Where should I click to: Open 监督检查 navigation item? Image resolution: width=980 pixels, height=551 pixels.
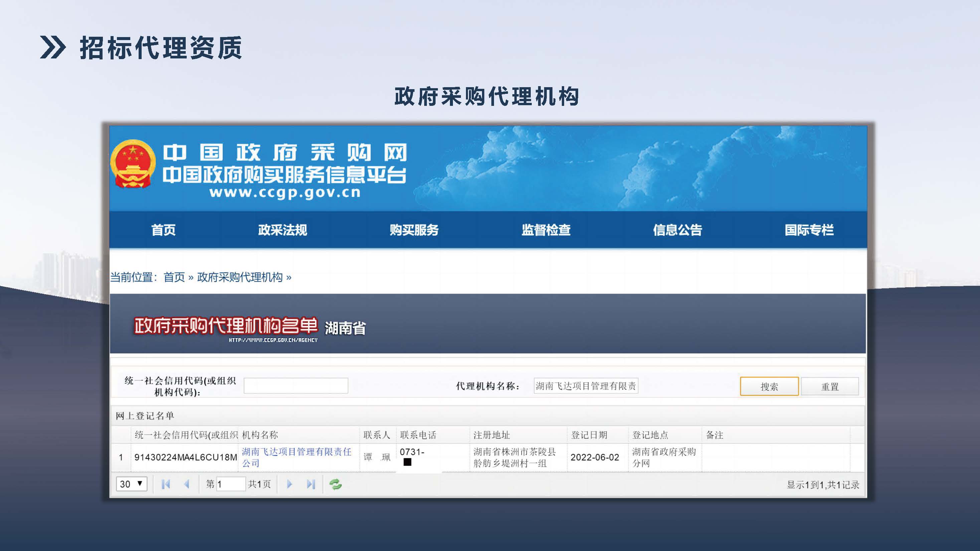(546, 230)
